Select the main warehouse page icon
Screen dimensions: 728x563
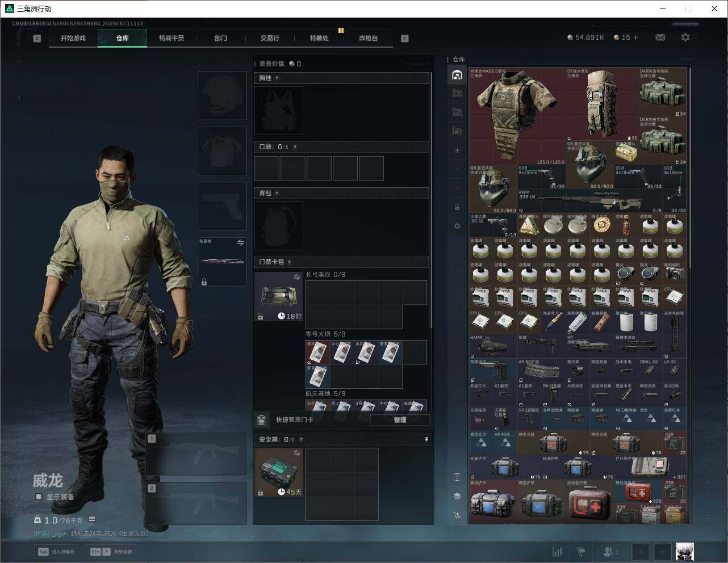457,75
